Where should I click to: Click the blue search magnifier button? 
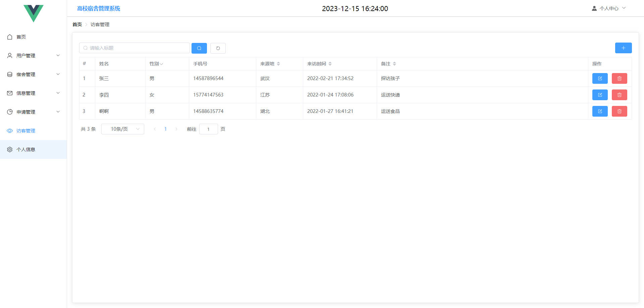199,48
